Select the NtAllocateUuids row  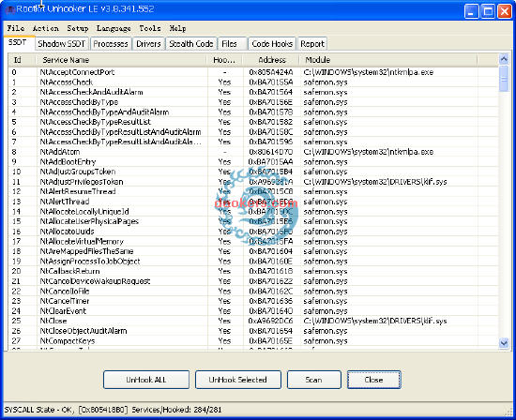(253, 232)
